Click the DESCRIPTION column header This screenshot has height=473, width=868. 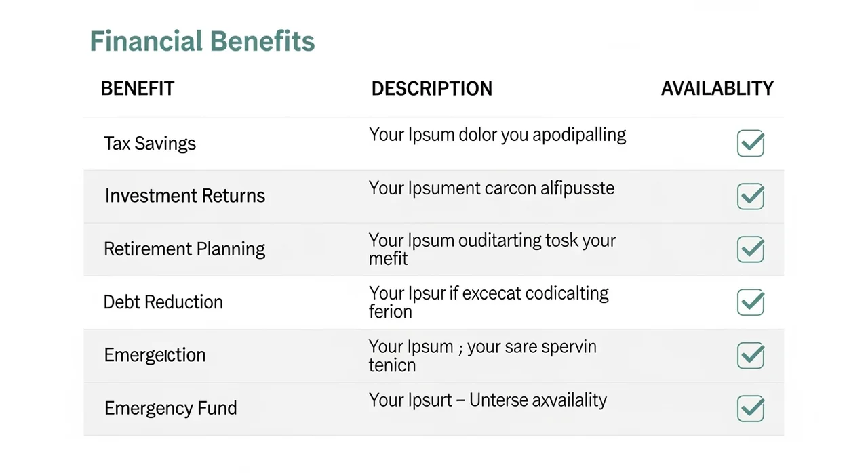click(432, 89)
